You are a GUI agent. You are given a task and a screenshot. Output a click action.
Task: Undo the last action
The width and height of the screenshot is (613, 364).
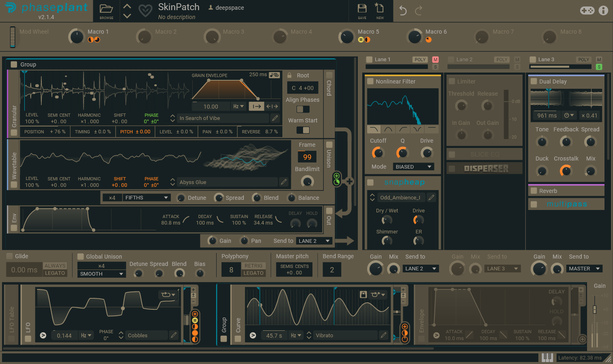403,11
